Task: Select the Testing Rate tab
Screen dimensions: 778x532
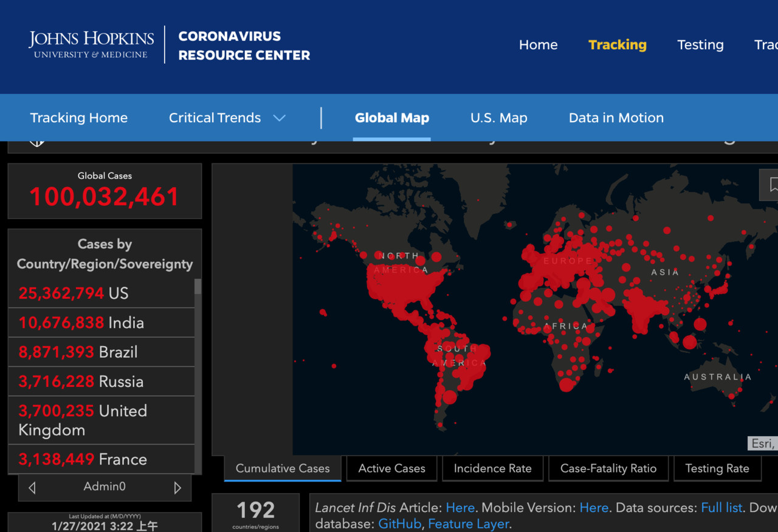Action: pos(717,468)
